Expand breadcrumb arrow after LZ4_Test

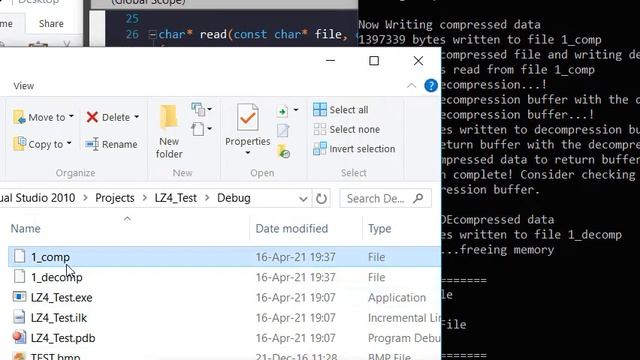tap(207, 198)
